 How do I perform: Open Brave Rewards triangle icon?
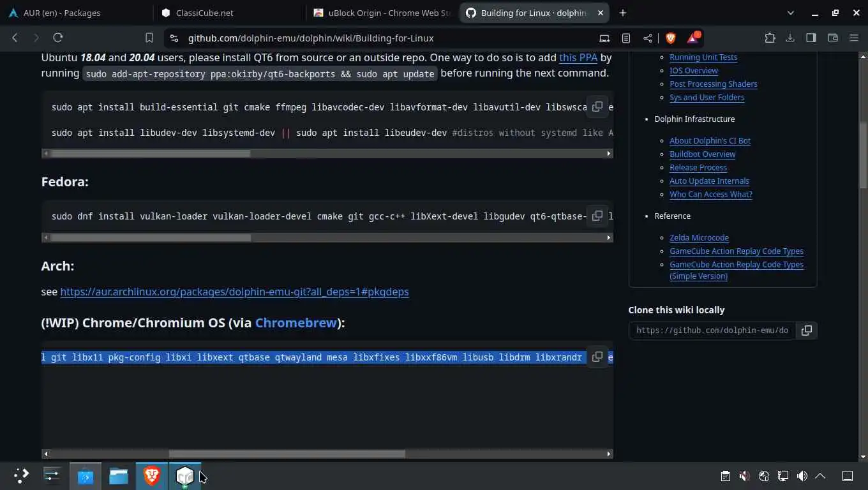point(693,38)
